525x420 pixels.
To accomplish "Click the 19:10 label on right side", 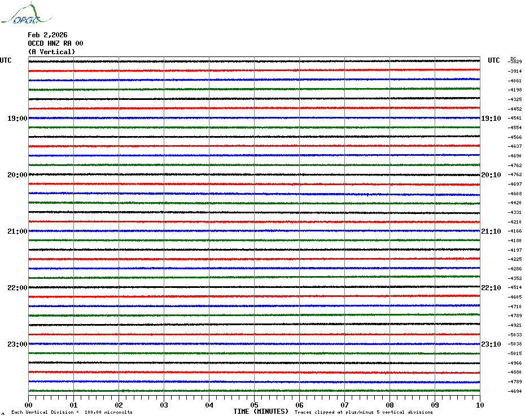I will (491, 119).
